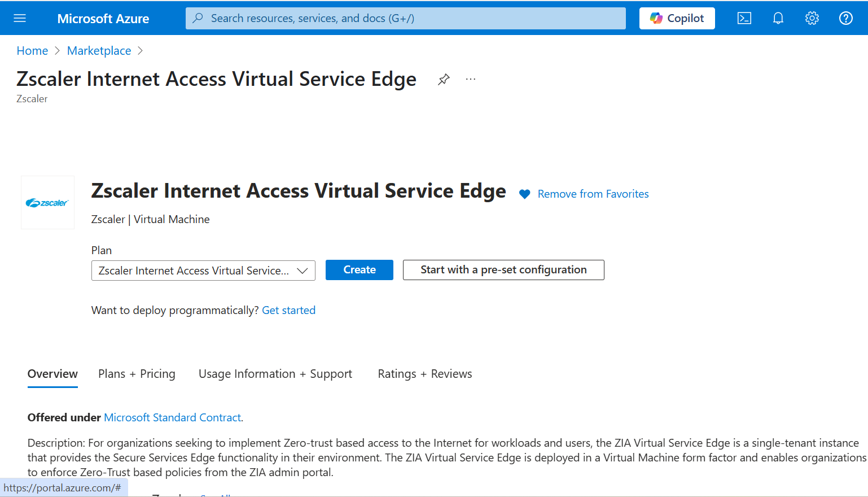Screen dimensions: 868x497
Task: Open the notifications bell
Action: click(x=778, y=18)
